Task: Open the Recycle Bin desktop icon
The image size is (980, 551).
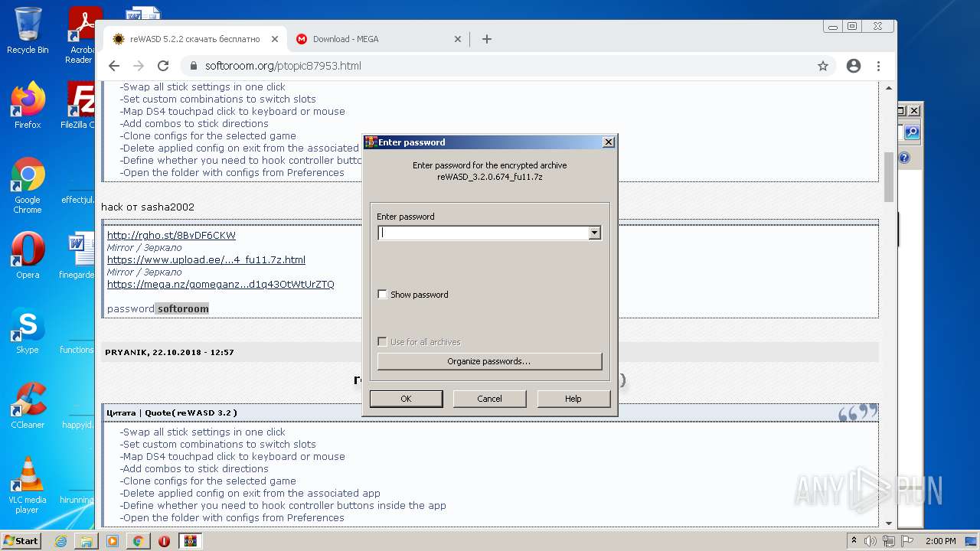Action: (x=28, y=31)
